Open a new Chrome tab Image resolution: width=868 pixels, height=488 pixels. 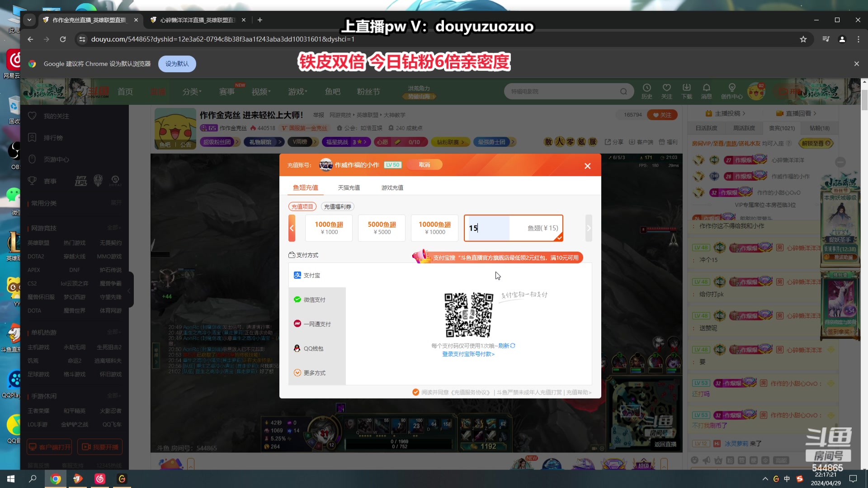259,20
